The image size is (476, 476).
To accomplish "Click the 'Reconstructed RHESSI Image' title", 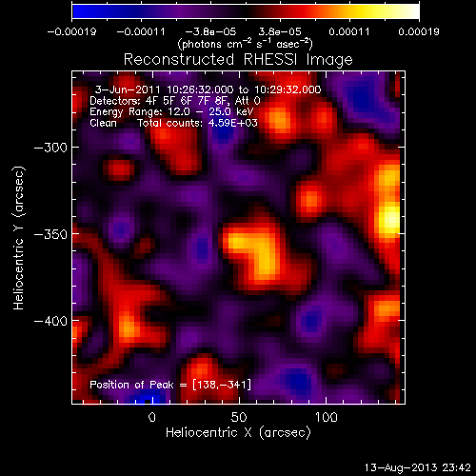I will coord(238,60).
